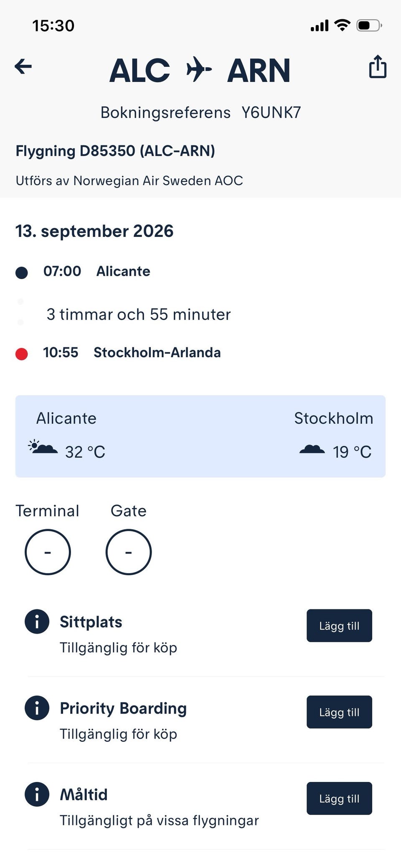Viewport: 401px width, 868px height.
Task: Add a seat with Sittplats Lägg till
Action: coord(339,626)
